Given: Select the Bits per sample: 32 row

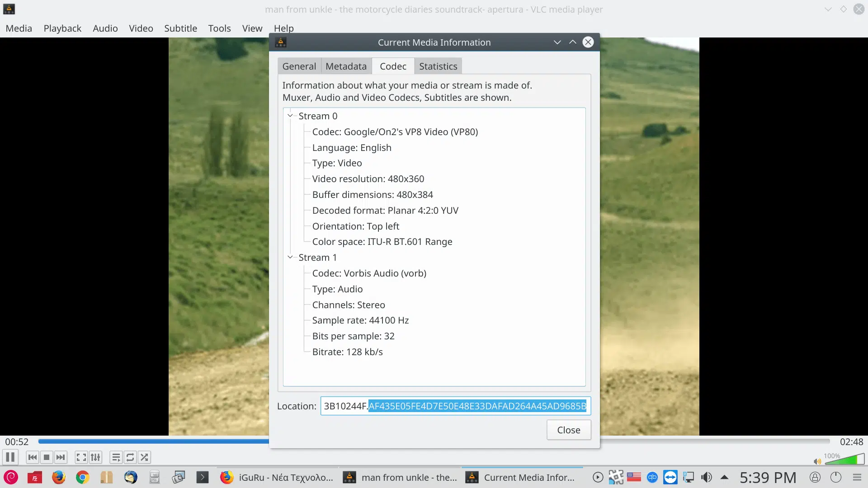Looking at the screenshot, I should (x=353, y=336).
